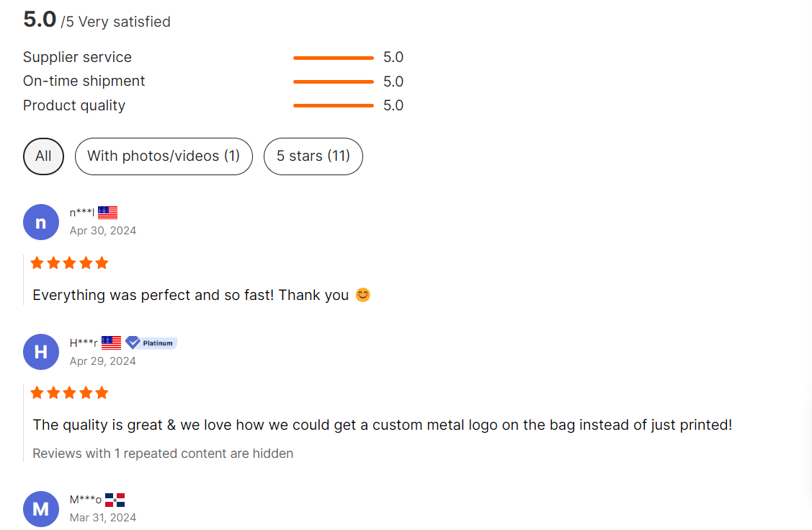Click the "H" reviewer avatar circle

41,352
